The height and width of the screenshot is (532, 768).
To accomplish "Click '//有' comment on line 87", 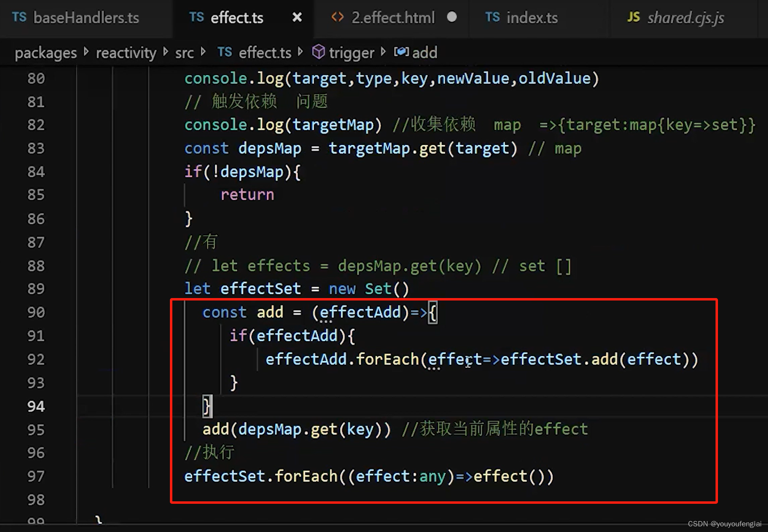I will point(201,242).
